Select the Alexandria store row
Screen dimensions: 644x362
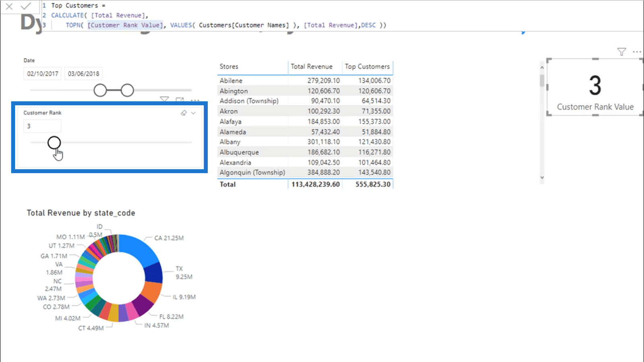point(305,162)
